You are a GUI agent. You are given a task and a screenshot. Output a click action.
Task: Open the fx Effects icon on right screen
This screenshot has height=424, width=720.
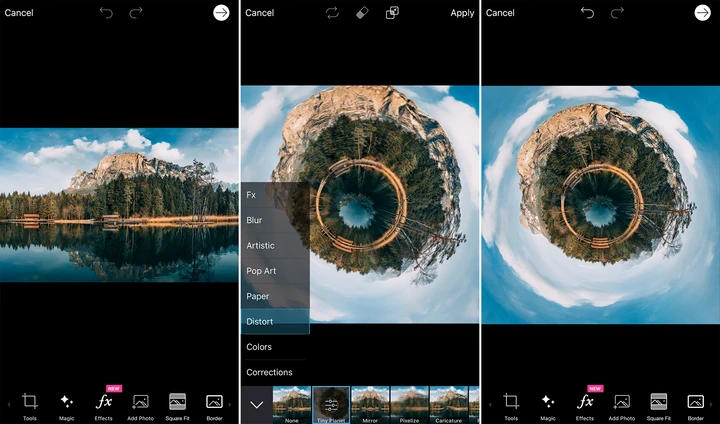[585, 401]
